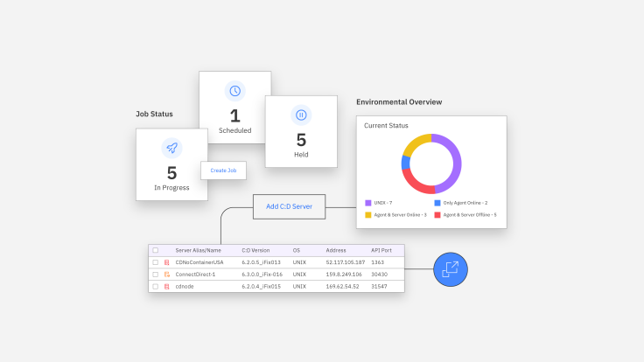
Task: Click Agent & Server Online - 3 label
Action: (x=400, y=214)
